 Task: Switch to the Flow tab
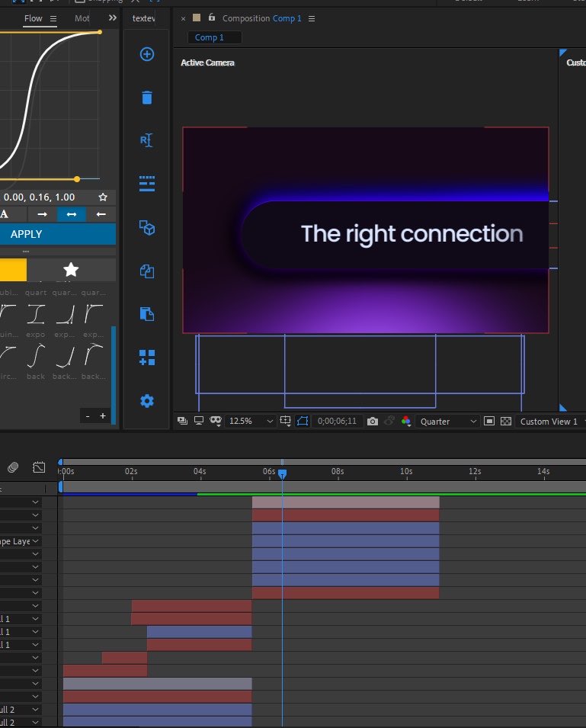(34, 18)
